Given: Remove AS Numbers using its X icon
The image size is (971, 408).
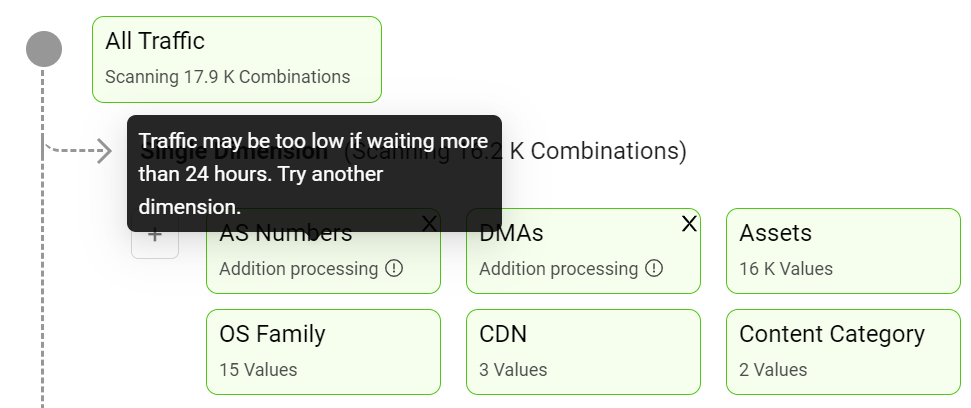Looking at the screenshot, I should pyautogui.click(x=429, y=224).
